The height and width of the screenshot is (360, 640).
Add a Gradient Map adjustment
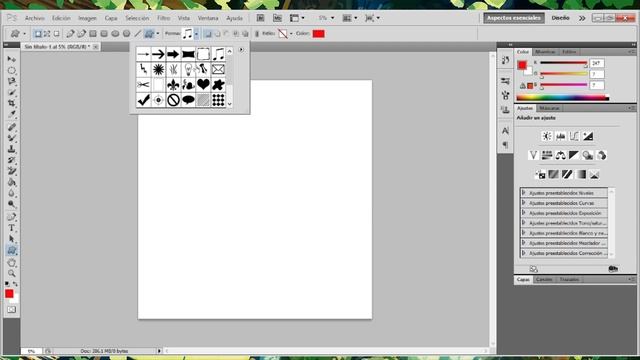pyautogui.click(x=581, y=175)
